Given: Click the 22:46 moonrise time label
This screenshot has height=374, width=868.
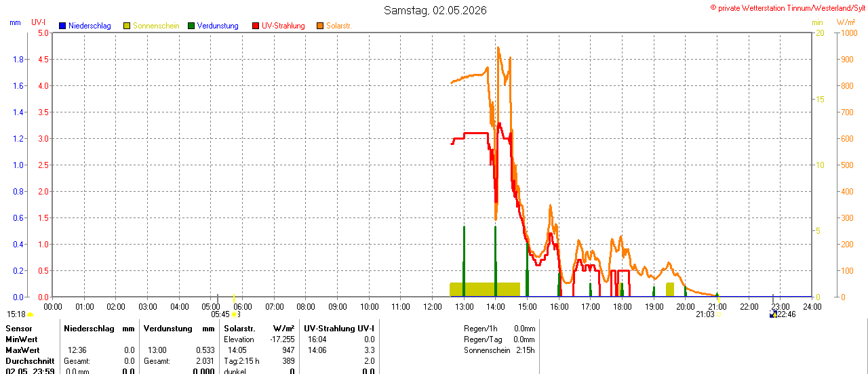Looking at the screenshot, I should coord(787,314).
